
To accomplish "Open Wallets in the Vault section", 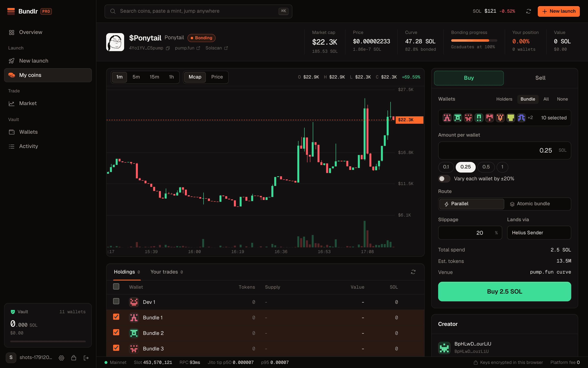I will click(48, 132).
